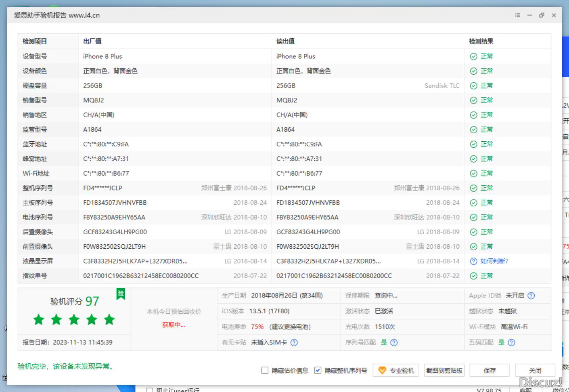
Task: Click Sandisk TLC label in 硬盘容量 row
Action: (442, 86)
